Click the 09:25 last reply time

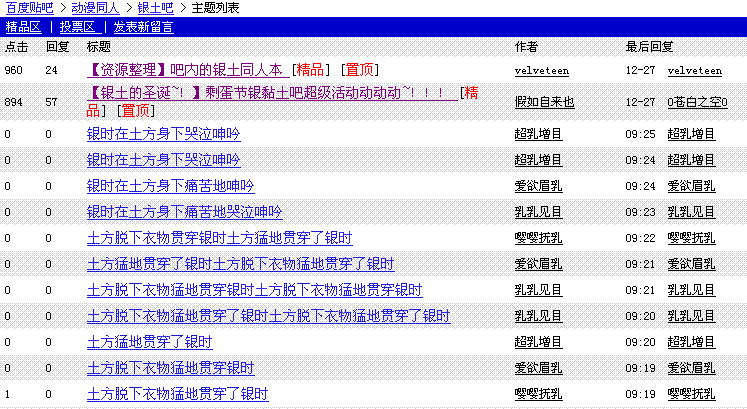coord(640,134)
